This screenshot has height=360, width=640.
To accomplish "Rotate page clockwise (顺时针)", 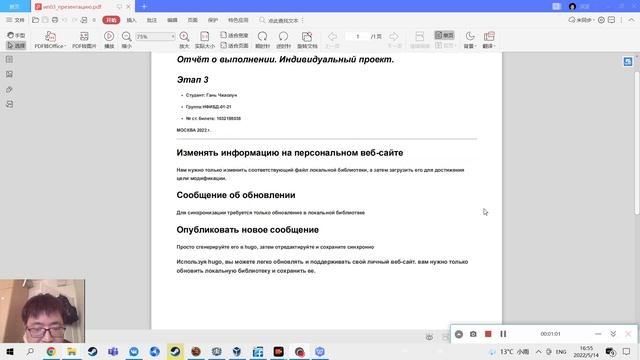I will pyautogui.click(x=262, y=40).
